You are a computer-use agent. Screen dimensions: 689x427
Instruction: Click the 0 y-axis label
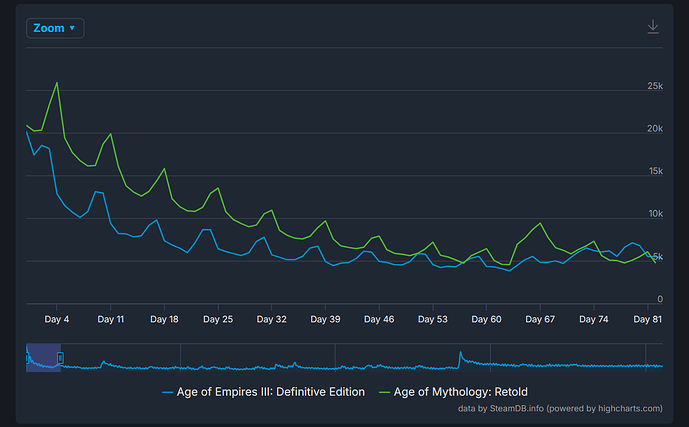point(660,299)
